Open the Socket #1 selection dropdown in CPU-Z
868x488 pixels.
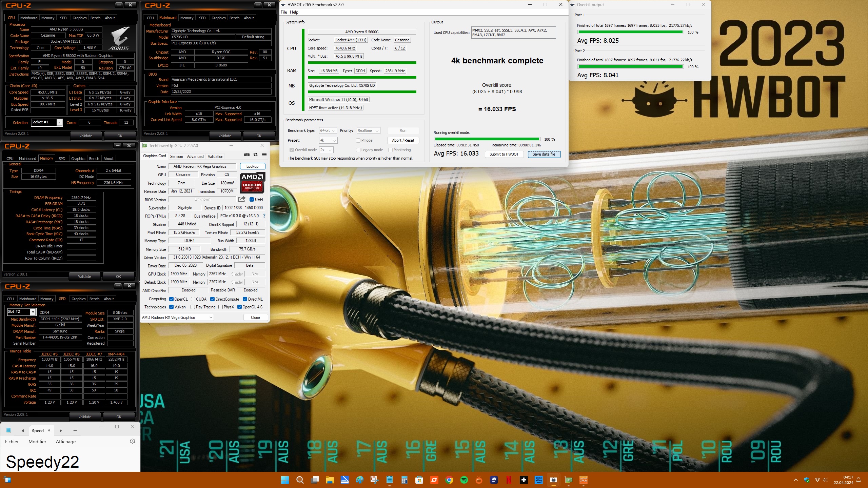coord(47,122)
